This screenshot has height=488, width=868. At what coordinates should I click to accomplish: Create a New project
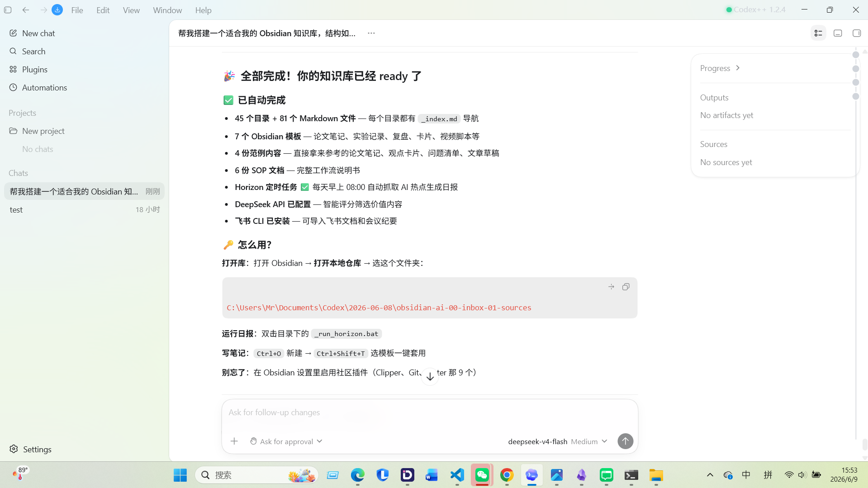tap(84, 131)
